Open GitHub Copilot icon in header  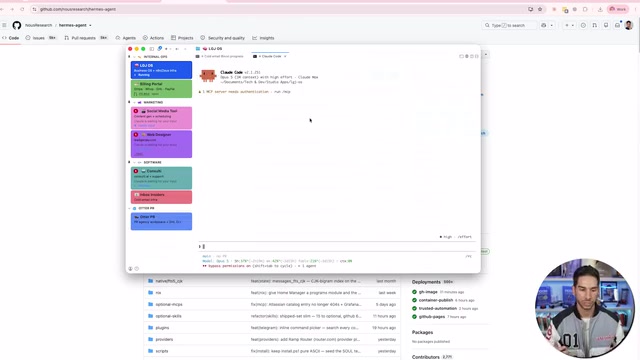coord(544,25)
